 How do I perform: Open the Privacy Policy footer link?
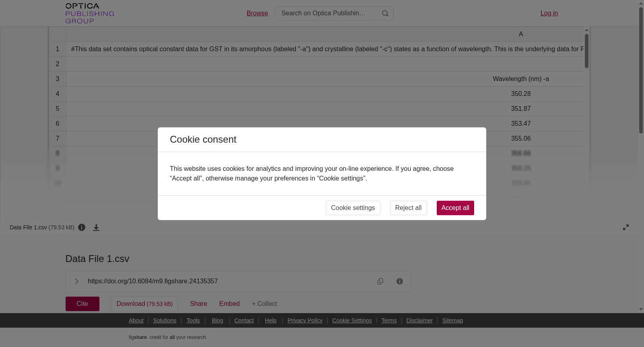point(305,320)
